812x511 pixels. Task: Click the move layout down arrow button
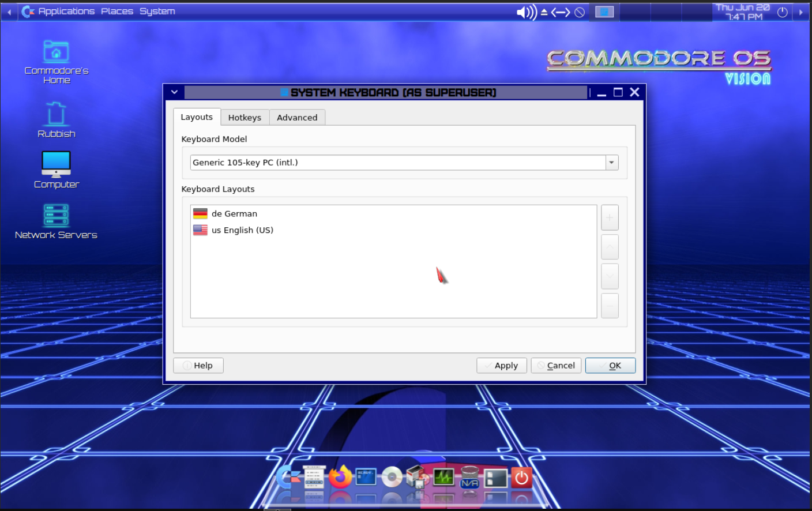click(x=610, y=276)
